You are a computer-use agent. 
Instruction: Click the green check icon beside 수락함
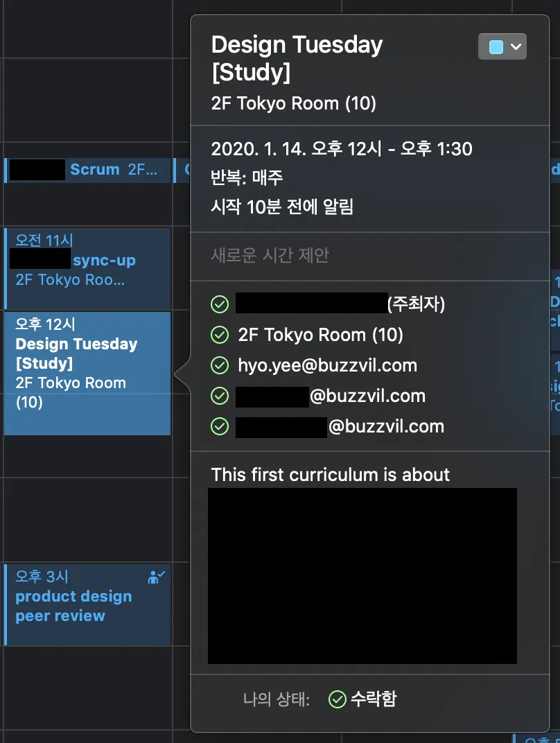338,699
